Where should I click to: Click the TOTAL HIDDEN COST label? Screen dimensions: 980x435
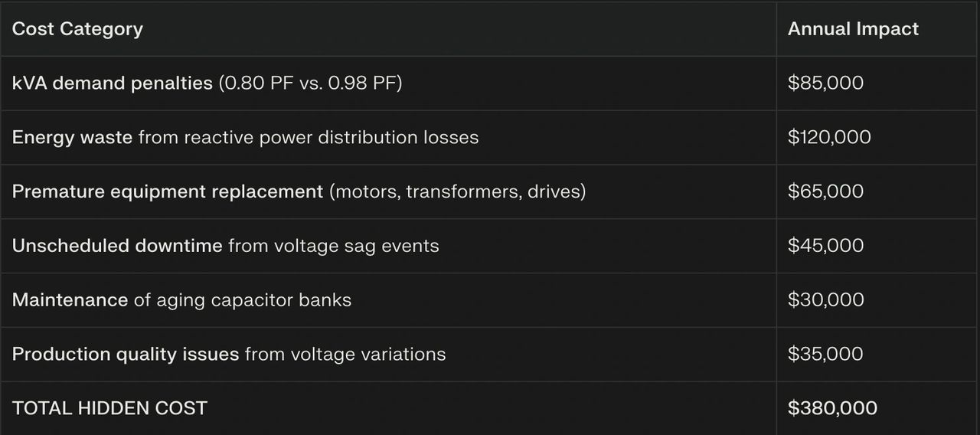[x=109, y=408]
